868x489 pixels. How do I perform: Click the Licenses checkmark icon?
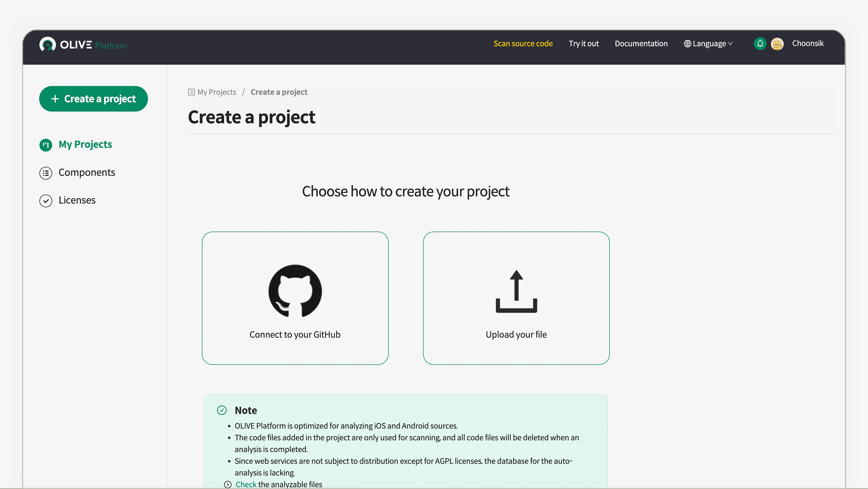point(46,201)
